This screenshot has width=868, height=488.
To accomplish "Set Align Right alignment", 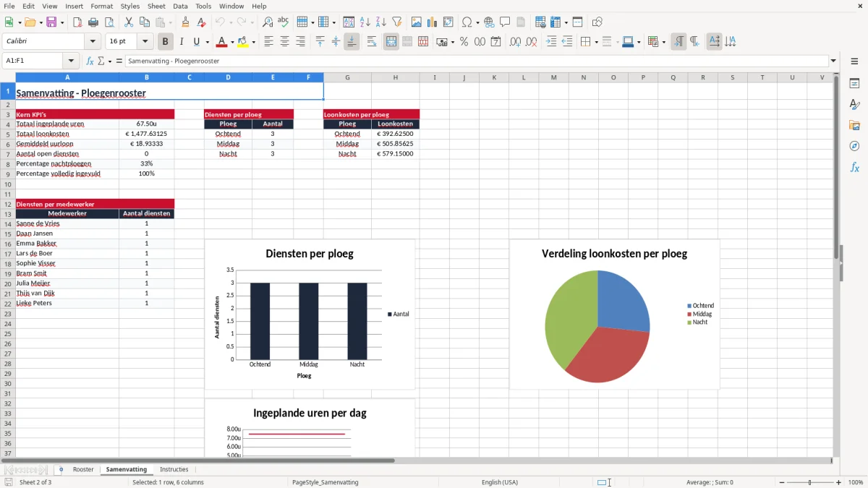I will tap(300, 42).
